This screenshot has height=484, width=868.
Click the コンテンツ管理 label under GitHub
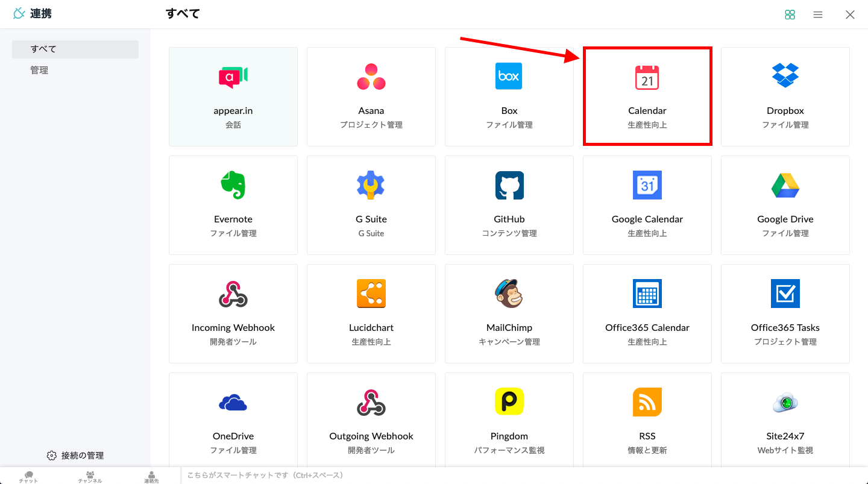pyautogui.click(x=509, y=233)
